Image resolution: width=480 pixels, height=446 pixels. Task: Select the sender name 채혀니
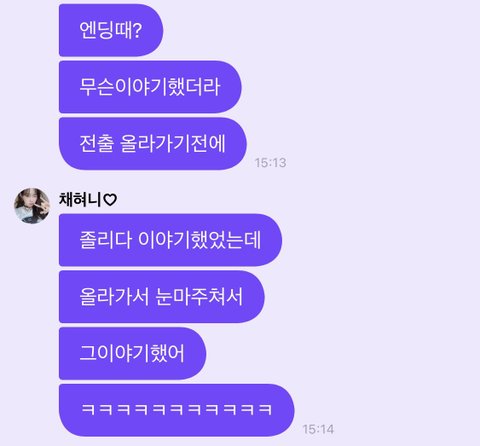click(80, 199)
